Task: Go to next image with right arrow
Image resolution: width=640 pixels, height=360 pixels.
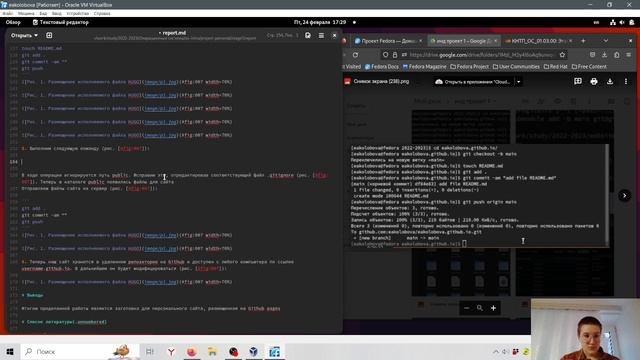Action: point(624,196)
